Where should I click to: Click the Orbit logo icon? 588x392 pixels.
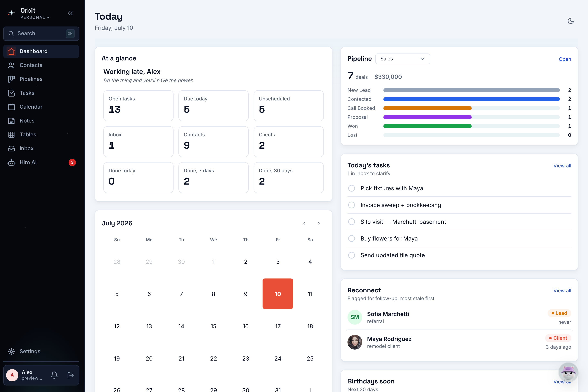pos(11,13)
